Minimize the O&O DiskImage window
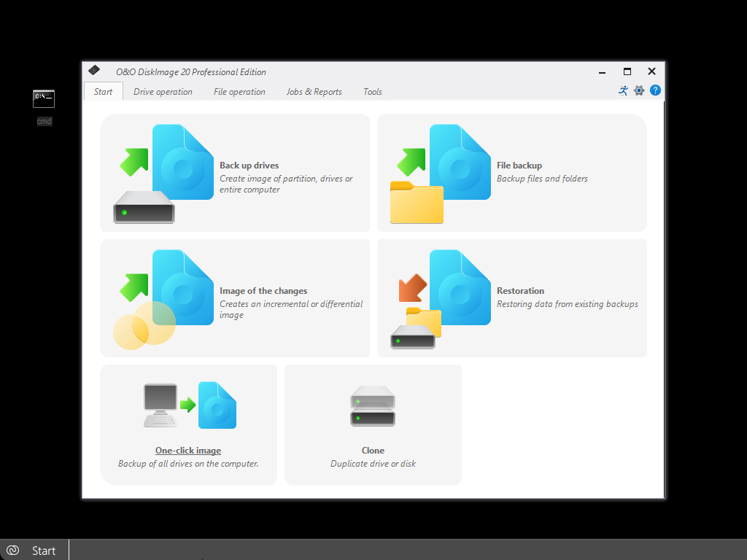Screen dimensions: 747x560 (x=602, y=72)
